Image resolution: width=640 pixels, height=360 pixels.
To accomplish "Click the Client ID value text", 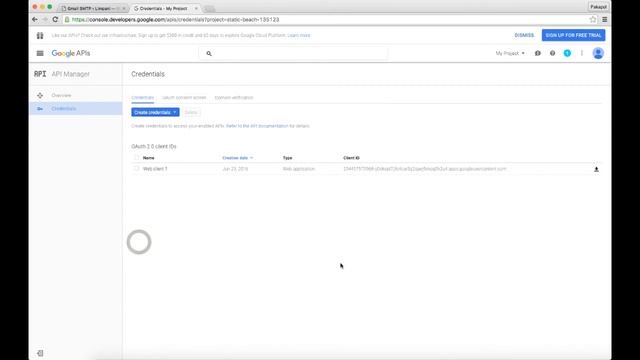I will click(424, 169).
